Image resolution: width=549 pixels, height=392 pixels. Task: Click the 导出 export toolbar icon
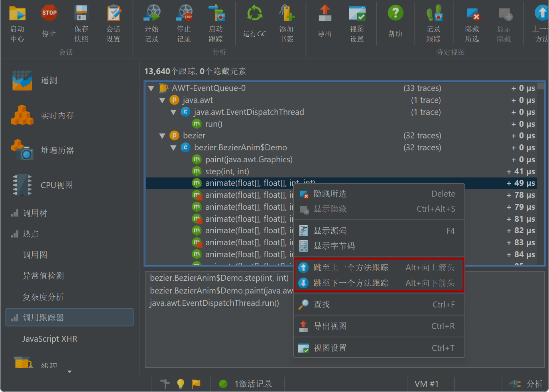325,14
